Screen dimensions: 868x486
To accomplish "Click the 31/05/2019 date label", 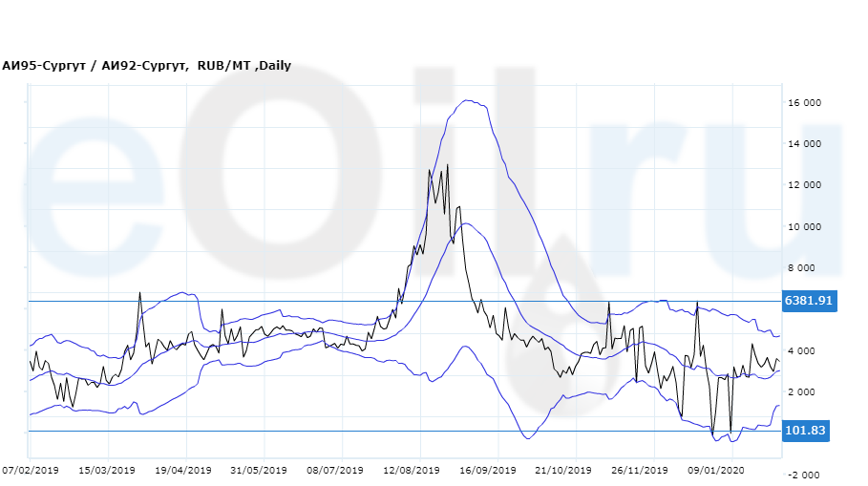I will (259, 470).
